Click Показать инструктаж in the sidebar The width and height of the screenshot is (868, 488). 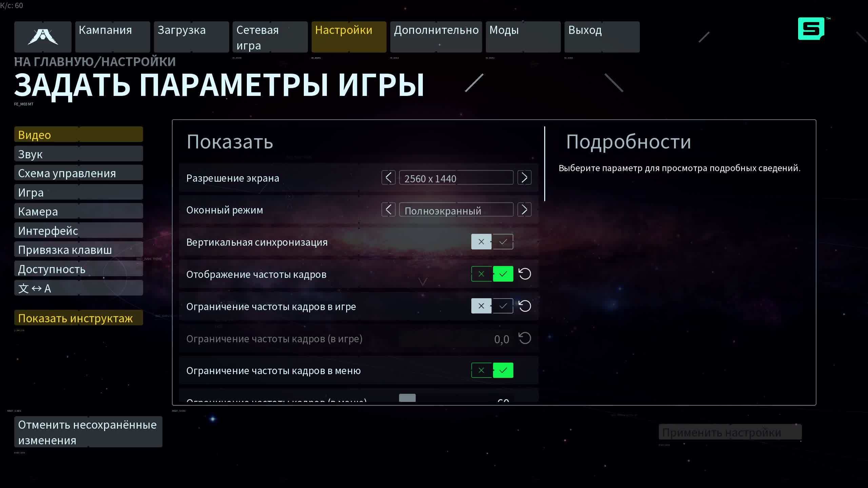click(78, 318)
